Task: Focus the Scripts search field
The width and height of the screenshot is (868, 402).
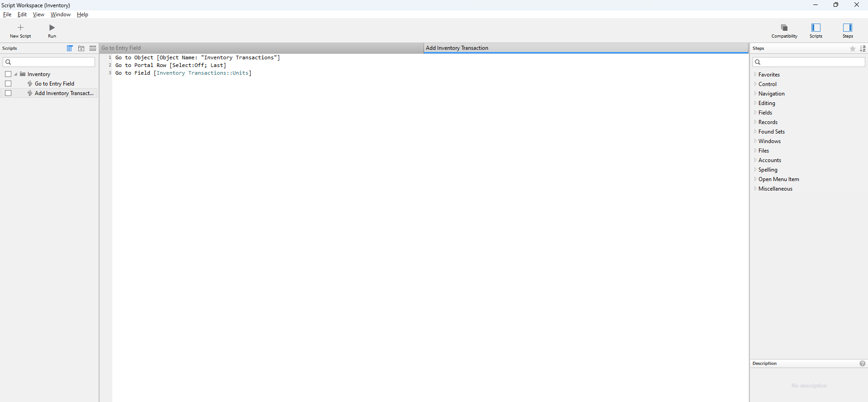Action: pos(49,62)
